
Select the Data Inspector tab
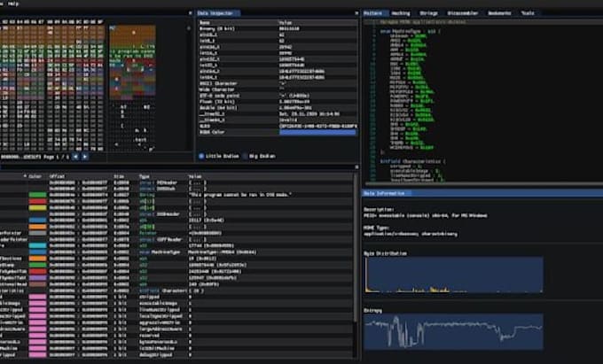218,13
